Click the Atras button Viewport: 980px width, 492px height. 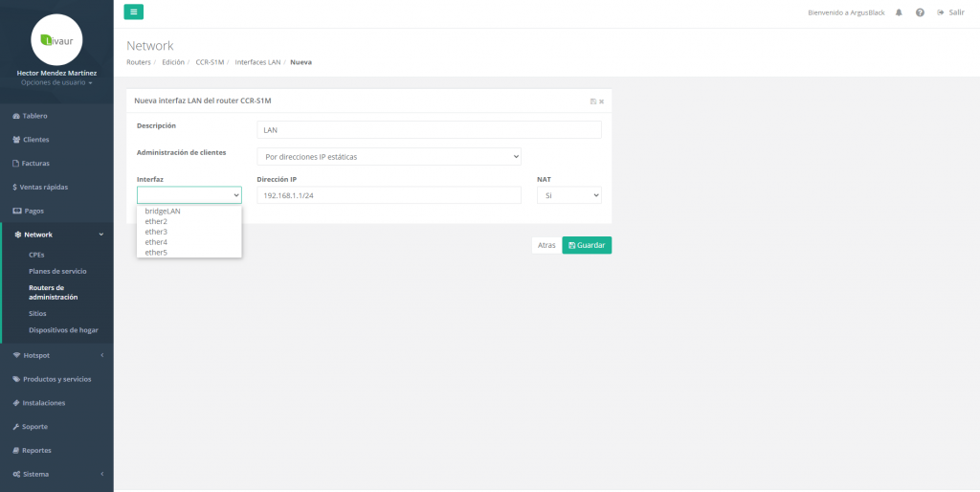click(546, 245)
